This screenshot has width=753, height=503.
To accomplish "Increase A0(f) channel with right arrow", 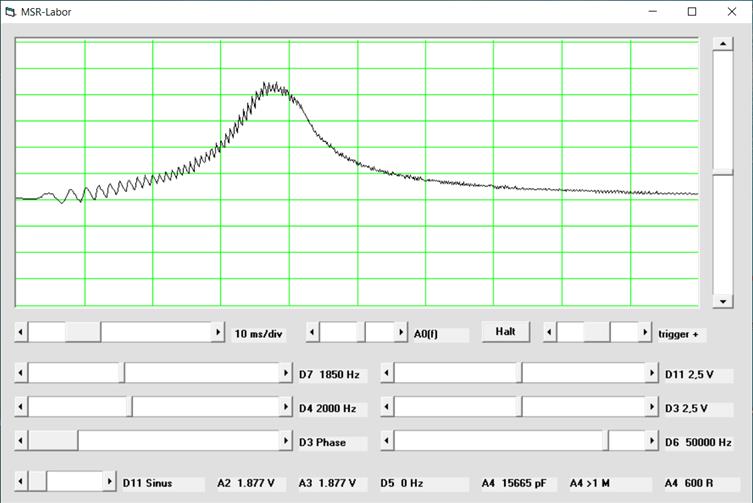I will coord(399,332).
